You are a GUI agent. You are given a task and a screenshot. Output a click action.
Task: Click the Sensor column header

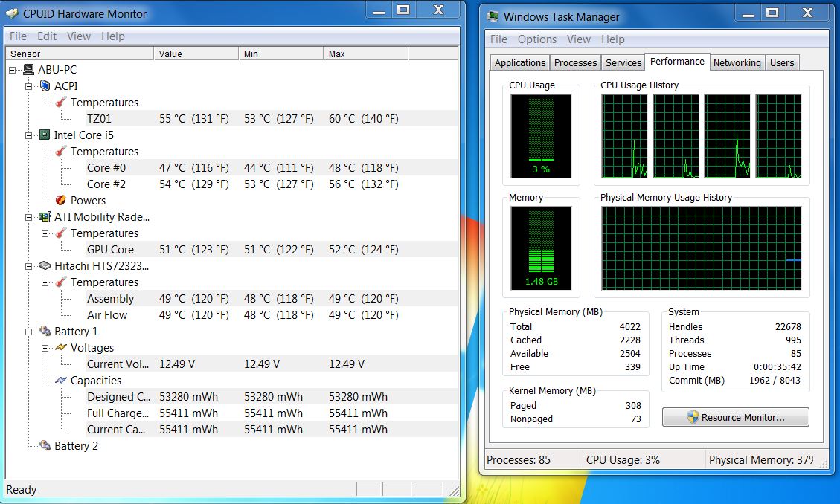click(x=80, y=54)
